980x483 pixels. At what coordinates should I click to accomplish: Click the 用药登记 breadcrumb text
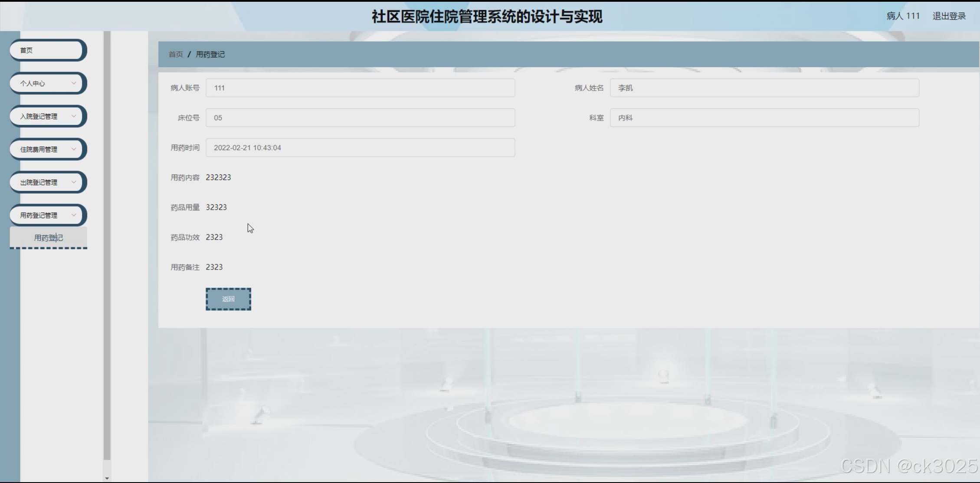pos(210,54)
